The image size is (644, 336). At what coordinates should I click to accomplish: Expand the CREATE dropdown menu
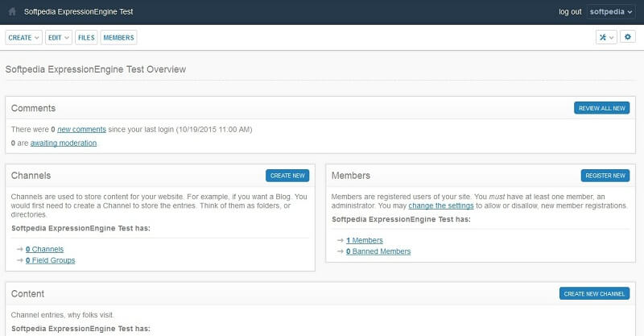click(23, 37)
